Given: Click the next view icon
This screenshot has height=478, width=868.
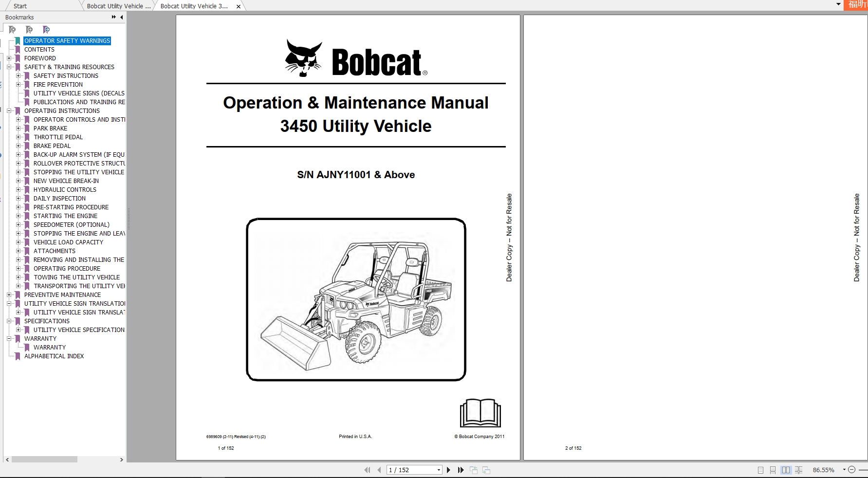Looking at the screenshot, I should tap(486, 470).
